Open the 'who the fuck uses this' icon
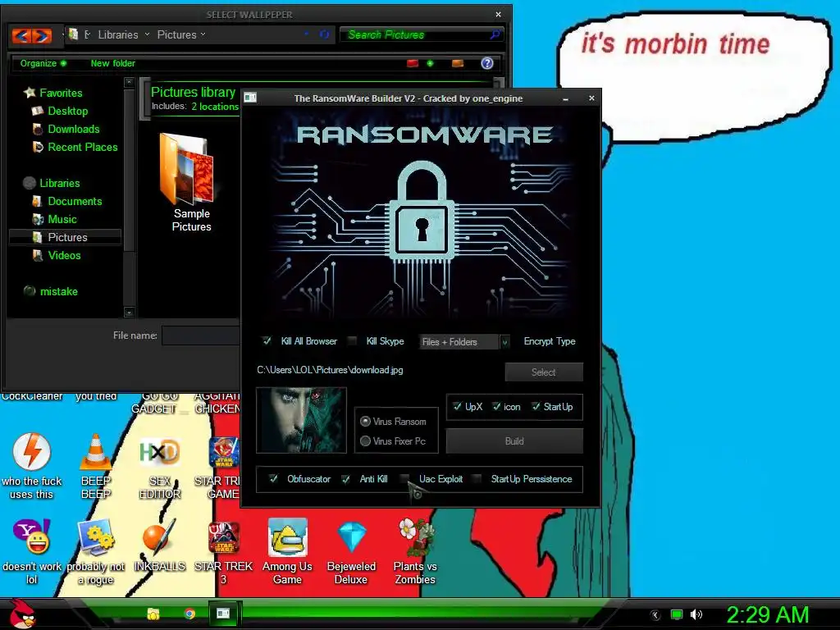The image size is (840, 630). tap(32, 467)
